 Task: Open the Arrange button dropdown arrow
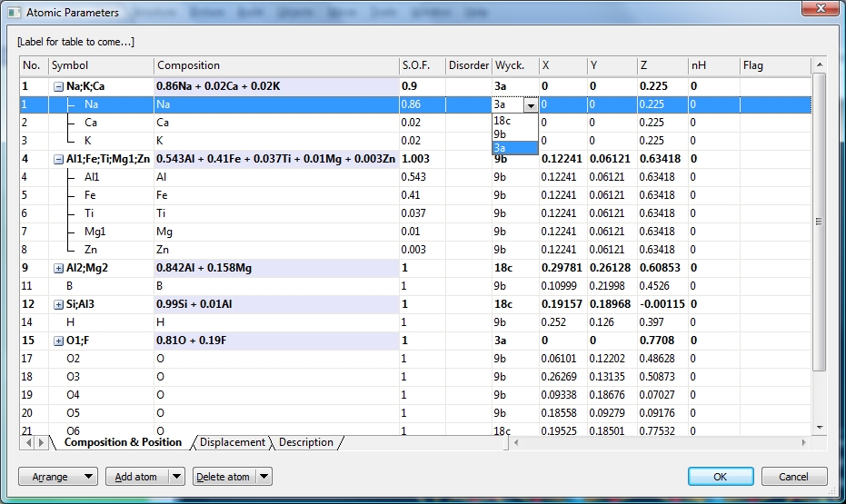pos(88,477)
